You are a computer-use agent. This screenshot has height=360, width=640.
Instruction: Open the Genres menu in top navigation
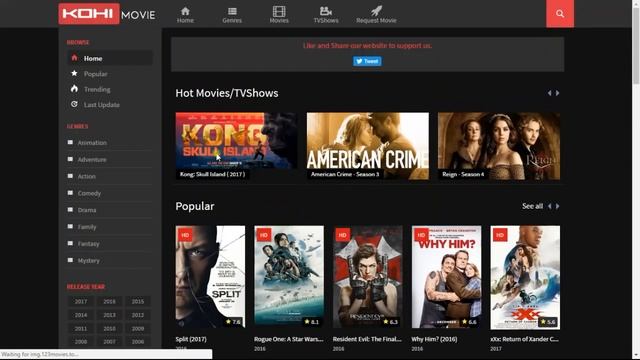pyautogui.click(x=232, y=15)
